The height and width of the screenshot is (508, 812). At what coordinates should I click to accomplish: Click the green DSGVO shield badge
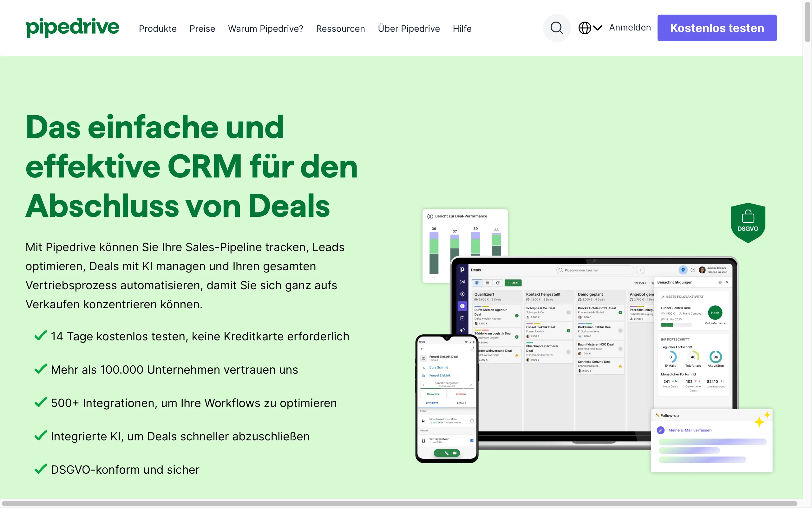point(748,223)
